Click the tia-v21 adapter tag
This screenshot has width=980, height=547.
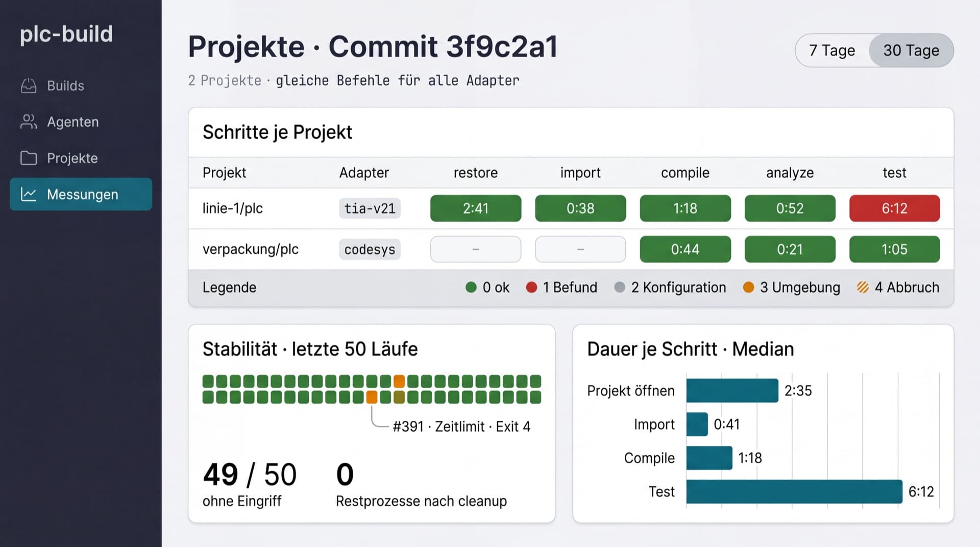[x=370, y=208]
